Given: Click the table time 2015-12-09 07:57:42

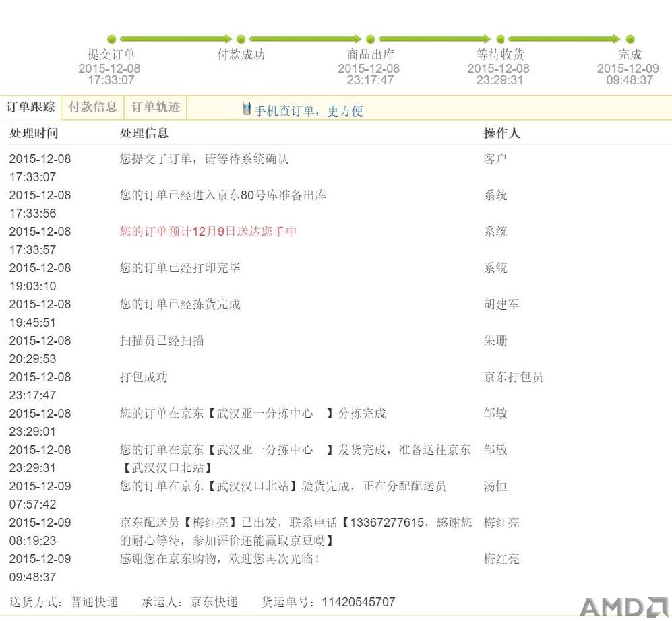Looking at the screenshot, I should 40,496.
